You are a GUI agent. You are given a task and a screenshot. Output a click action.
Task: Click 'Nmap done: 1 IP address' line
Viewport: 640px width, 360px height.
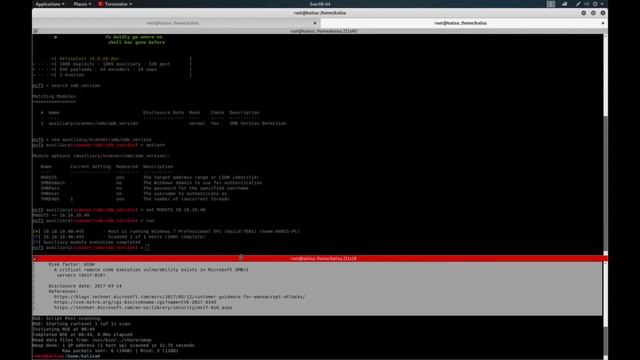[x=113, y=345]
